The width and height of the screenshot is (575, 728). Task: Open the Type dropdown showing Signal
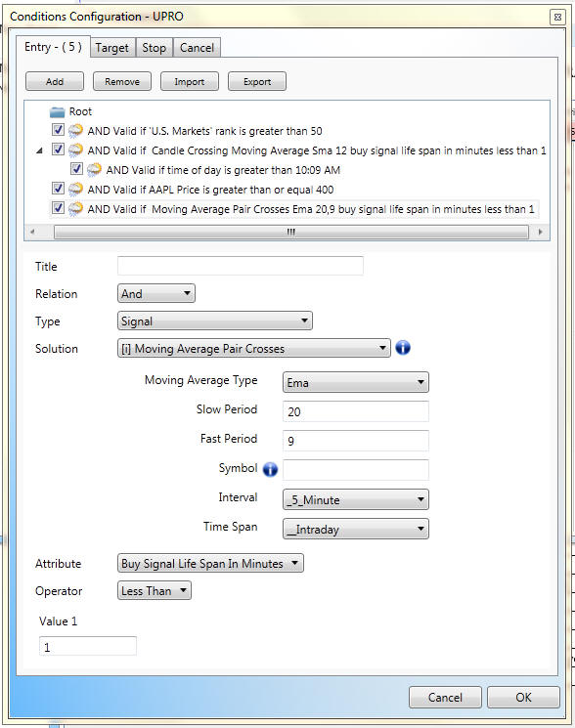[214, 321]
